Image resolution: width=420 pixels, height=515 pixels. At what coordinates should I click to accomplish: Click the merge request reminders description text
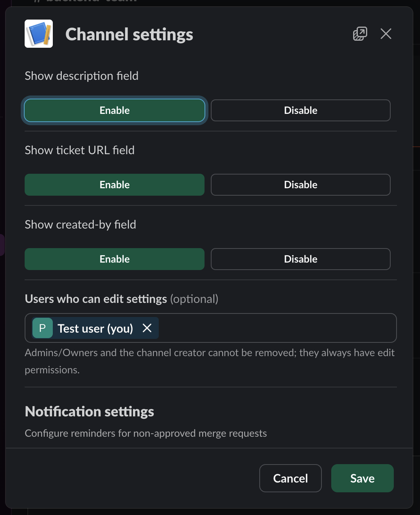(145, 433)
